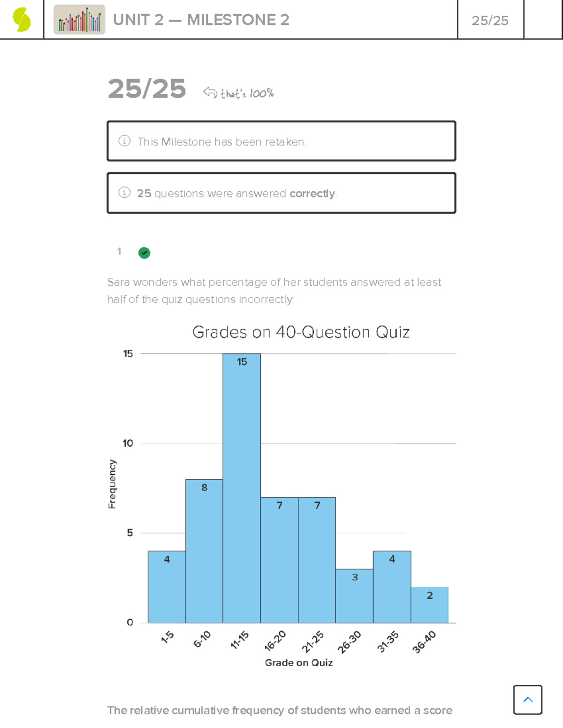The width and height of the screenshot is (563, 728).
Task: Click the reply arrow next to that's 100%
Action: click(210, 92)
